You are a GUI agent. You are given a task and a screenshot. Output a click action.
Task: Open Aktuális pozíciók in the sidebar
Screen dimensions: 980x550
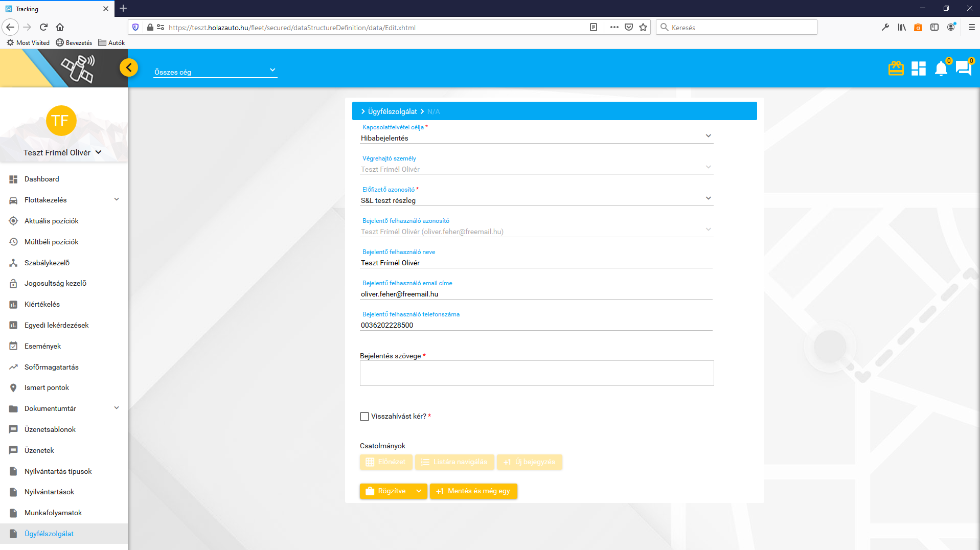(52, 221)
